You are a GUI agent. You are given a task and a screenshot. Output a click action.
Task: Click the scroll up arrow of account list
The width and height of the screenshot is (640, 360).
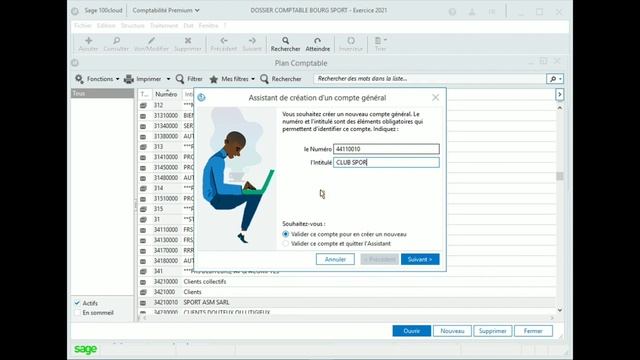click(x=560, y=108)
